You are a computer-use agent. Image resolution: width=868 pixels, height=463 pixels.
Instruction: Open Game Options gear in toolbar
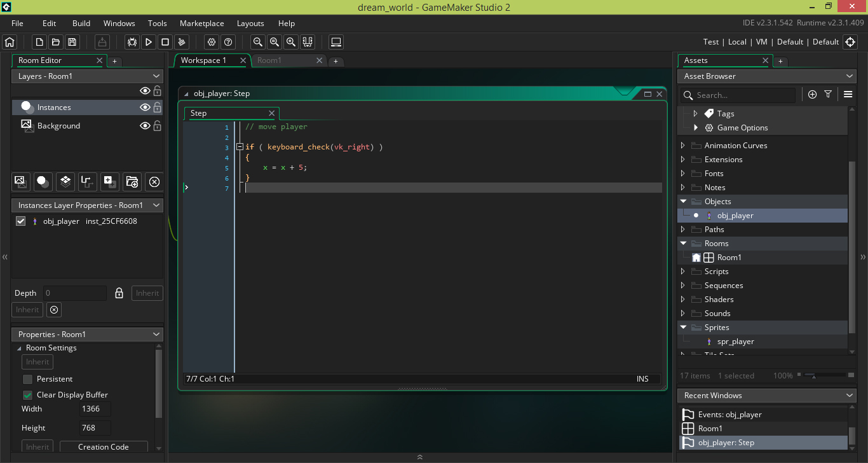212,42
